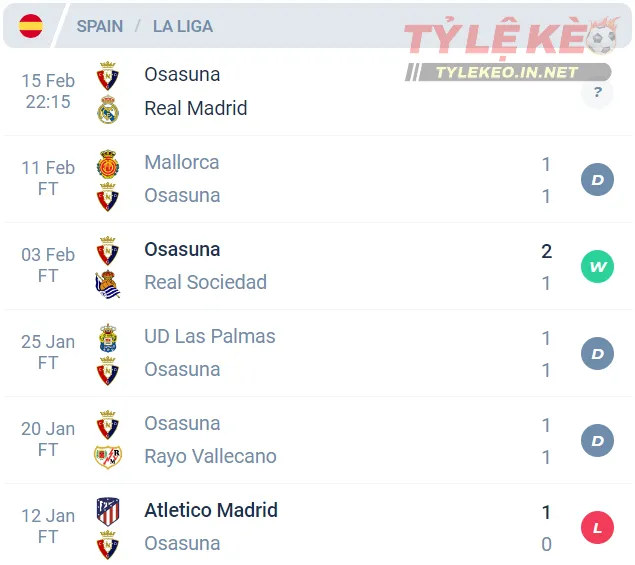Click the D badge for Mallorca match
The image size is (635, 565).
point(597,180)
